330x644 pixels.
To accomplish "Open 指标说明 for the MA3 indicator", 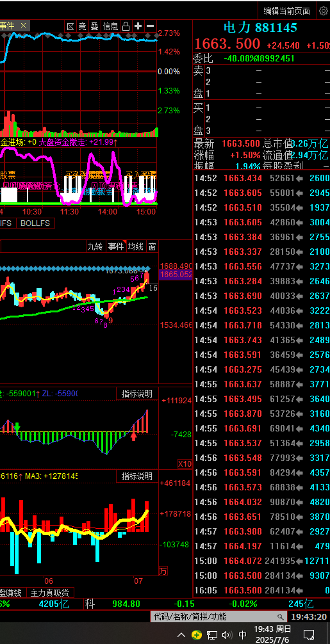I will pos(137,476).
